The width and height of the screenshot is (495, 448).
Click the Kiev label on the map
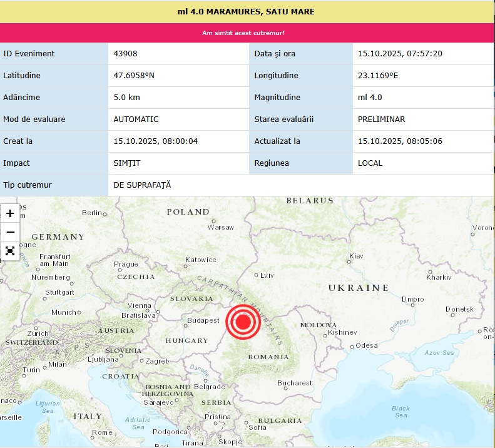click(355, 256)
